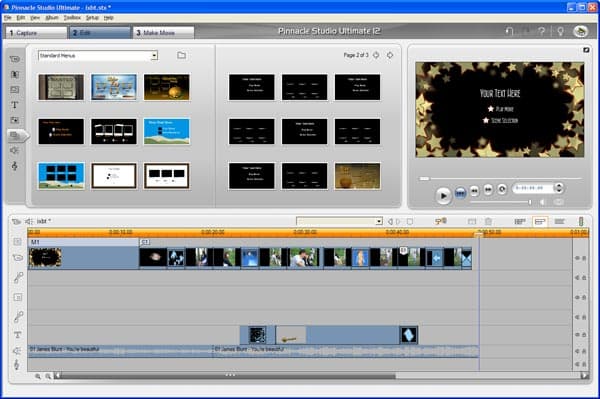
Task: Mute the title track
Action: pos(577,335)
